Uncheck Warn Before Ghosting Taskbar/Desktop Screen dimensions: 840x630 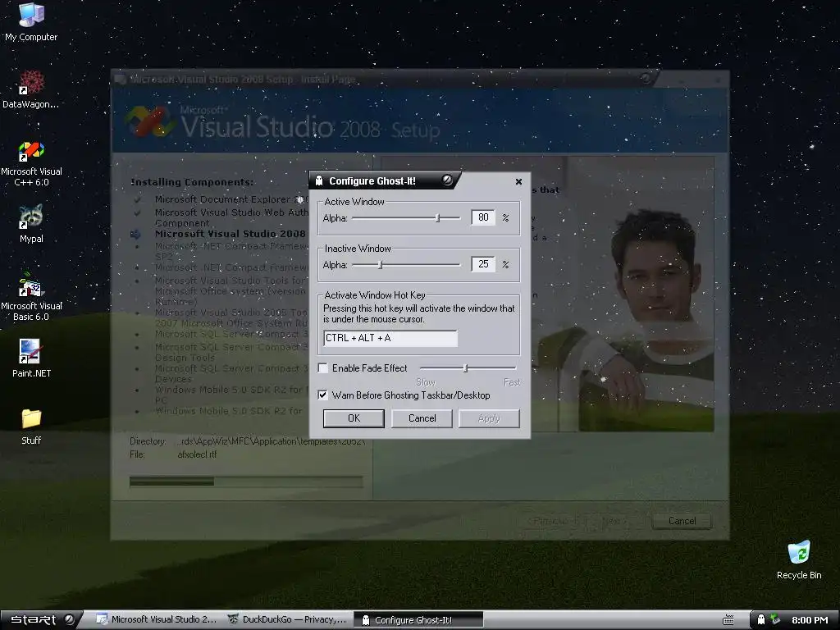point(322,395)
